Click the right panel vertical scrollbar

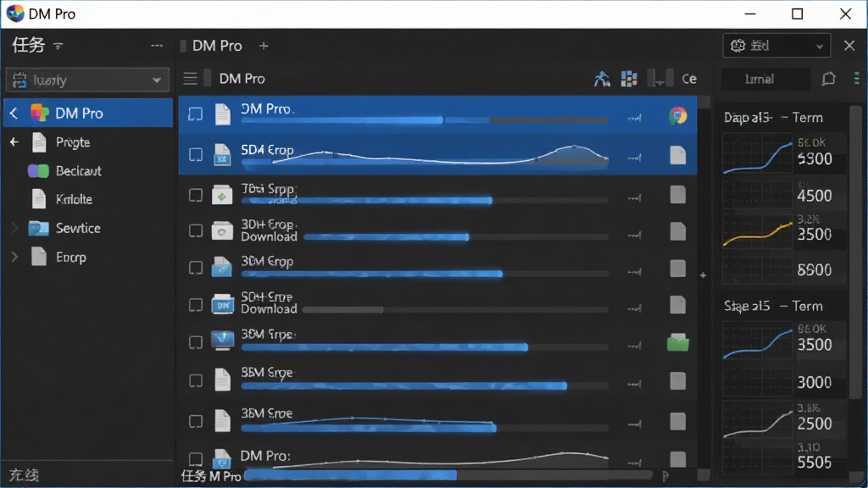pos(856,252)
